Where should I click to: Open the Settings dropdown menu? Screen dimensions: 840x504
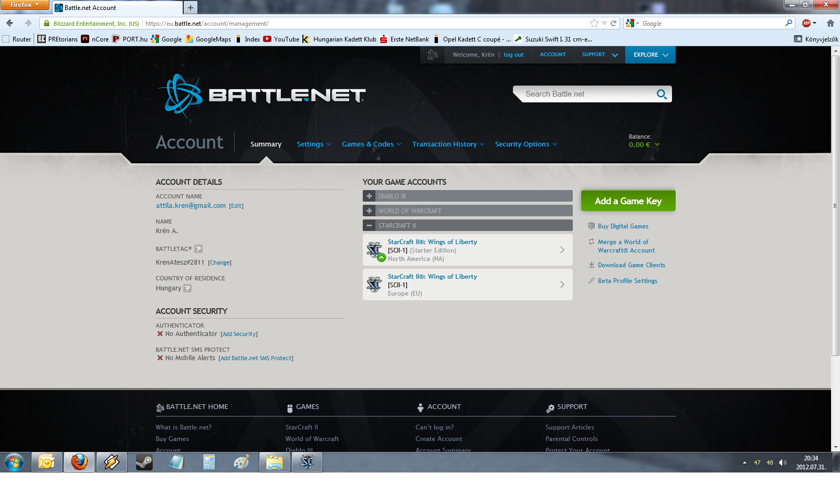pyautogui.click(x=313, y=144)
